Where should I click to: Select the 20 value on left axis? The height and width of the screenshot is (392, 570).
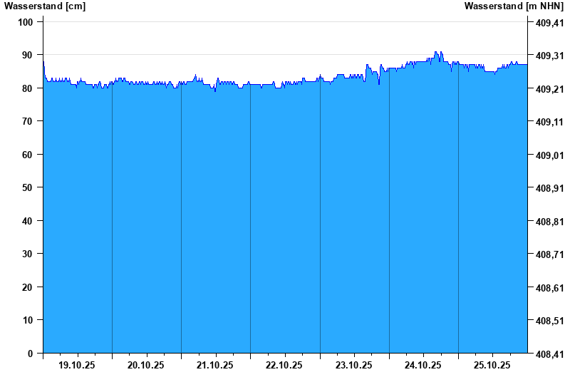27,287
